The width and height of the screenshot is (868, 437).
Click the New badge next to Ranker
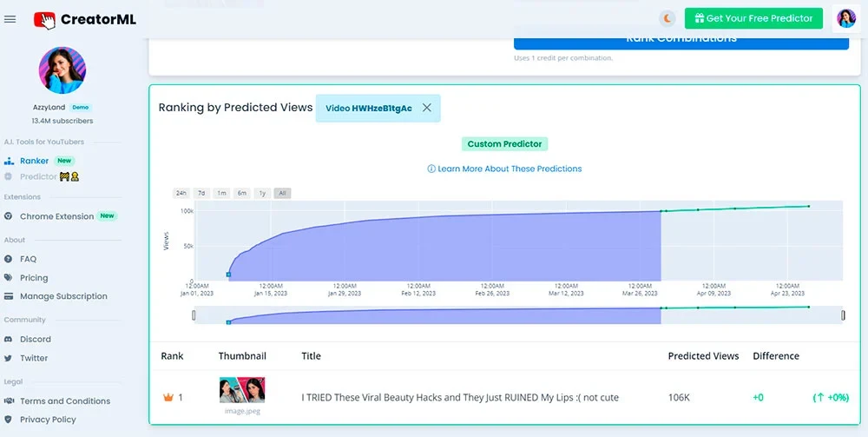pyautogui.click(x=64, y=161)
